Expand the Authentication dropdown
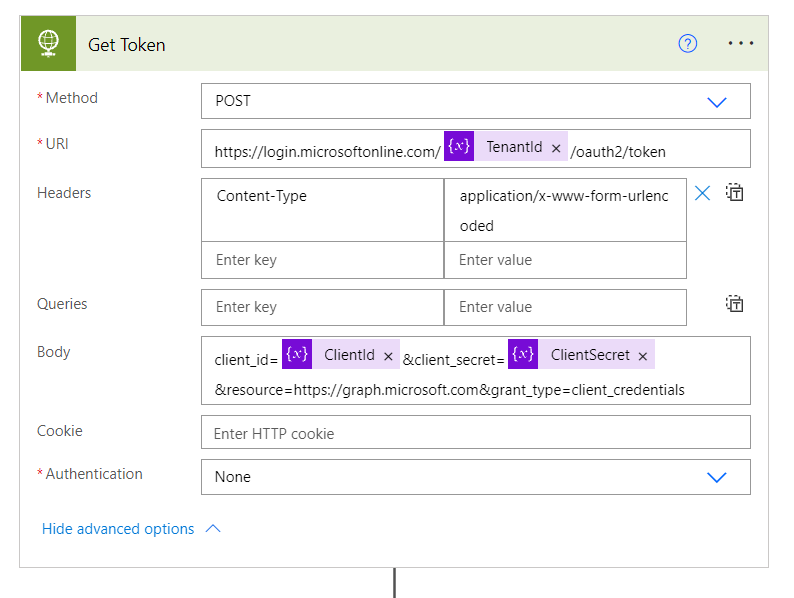794x598 pixels. pyautogui.click(x=716, y=477)
